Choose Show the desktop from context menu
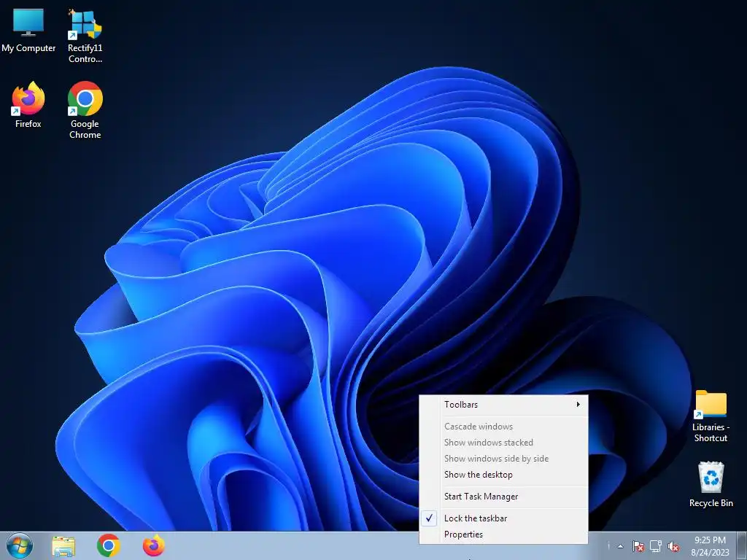 tap(503, 474)
